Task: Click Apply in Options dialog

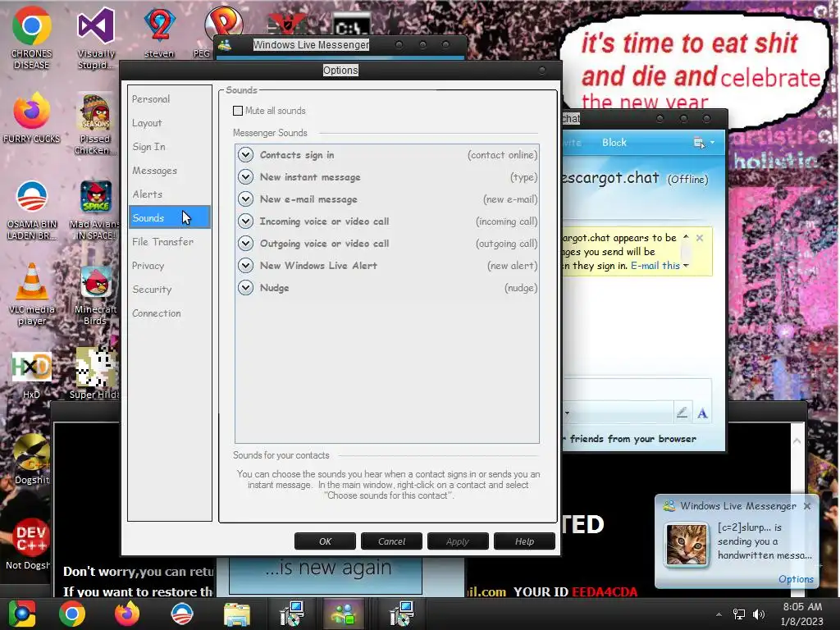Action: pyautogui.click(x=458, y=541)
